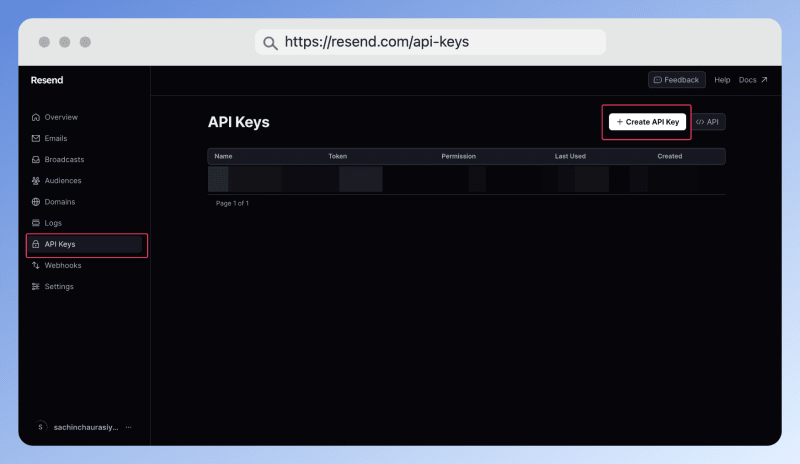800x464 pixels.
Task: Click the Audiences people icon
Action: tap(36, 181)
